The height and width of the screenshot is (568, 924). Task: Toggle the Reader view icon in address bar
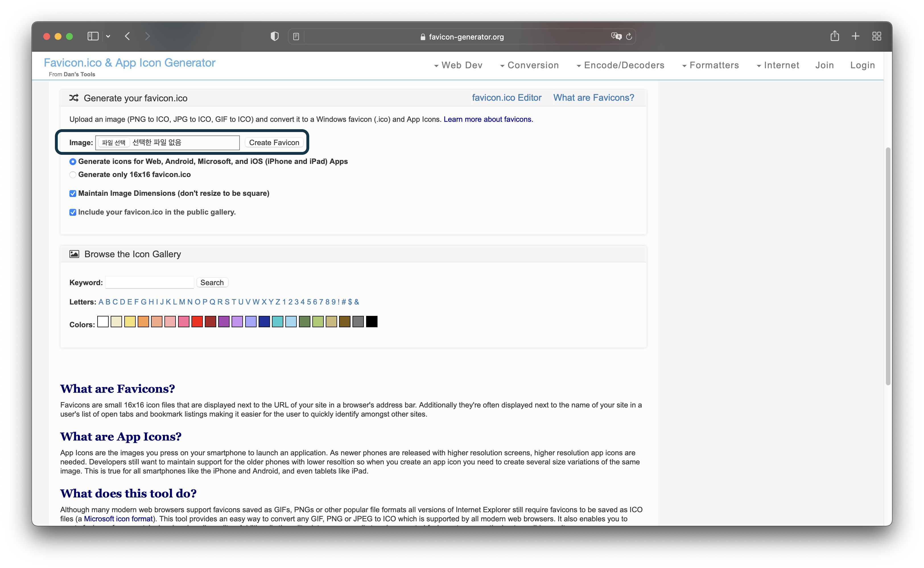tap(296, 36)
